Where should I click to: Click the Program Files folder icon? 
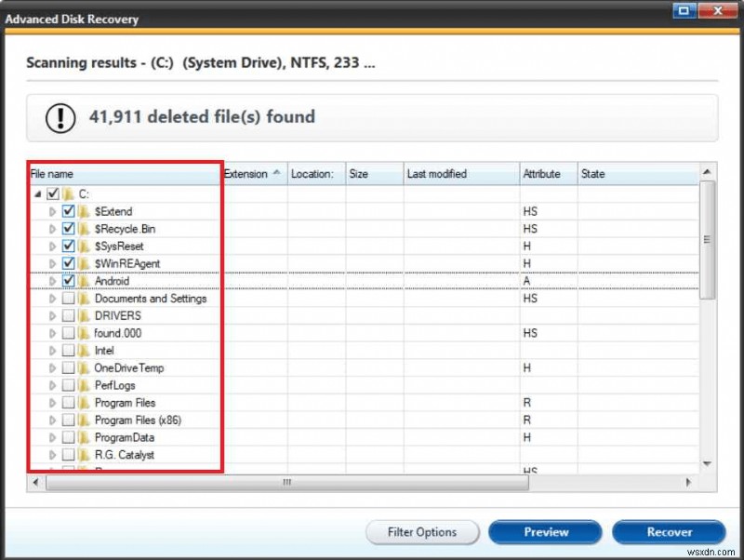pyautogui.click(x=85, y=403)
